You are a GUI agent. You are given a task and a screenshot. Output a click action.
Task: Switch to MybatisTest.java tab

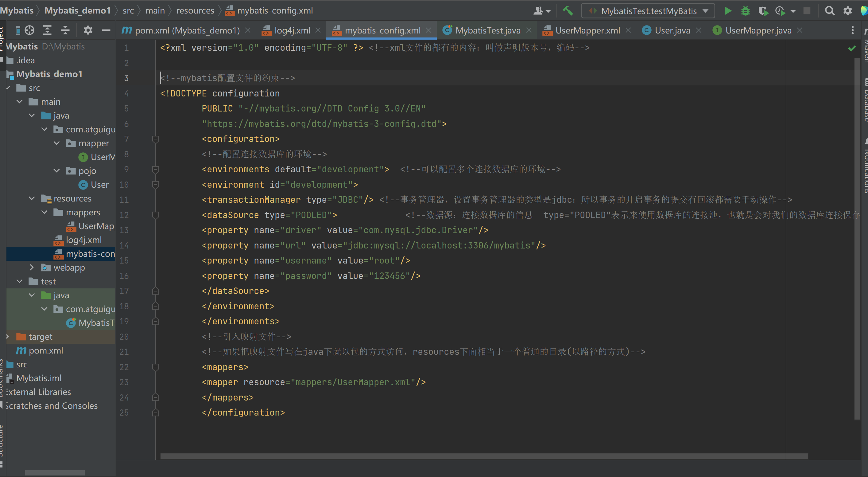(x=487, y=30)
